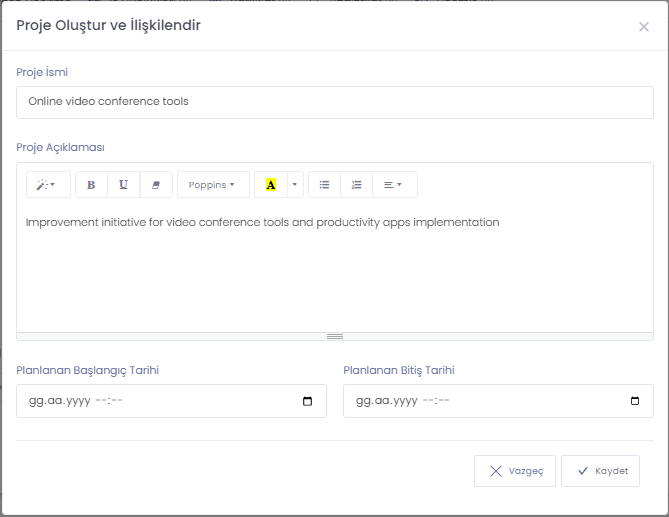Focus the Planlanan Bitiş Tarihi date field
The width and height of the screenshot is (669, 517).
498,401
